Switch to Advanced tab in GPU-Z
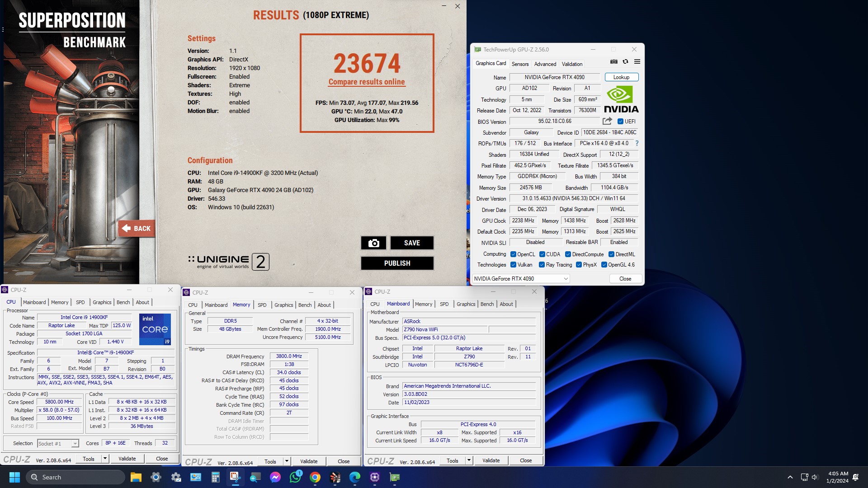868x488 pixels. tap(545, 64)
